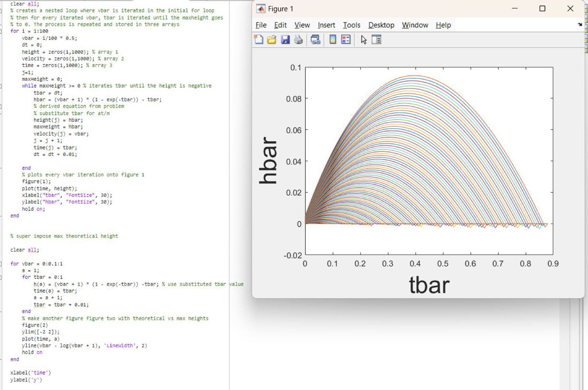Open the Tools menu in Figure 1
The width and height of the screenshot is (588, 390).
tap(352, 25)
